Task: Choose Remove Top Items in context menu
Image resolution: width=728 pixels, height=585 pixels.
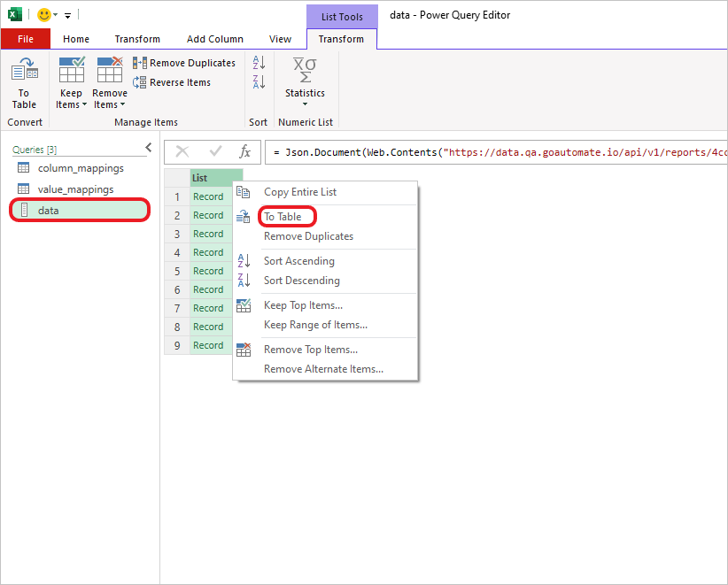Action: (x=325, y=350)
